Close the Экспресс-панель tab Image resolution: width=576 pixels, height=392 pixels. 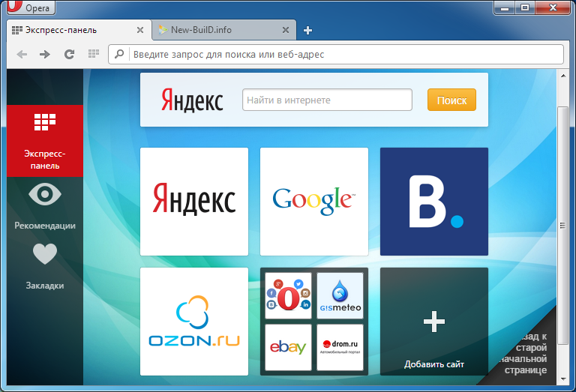tap(140, 30)
